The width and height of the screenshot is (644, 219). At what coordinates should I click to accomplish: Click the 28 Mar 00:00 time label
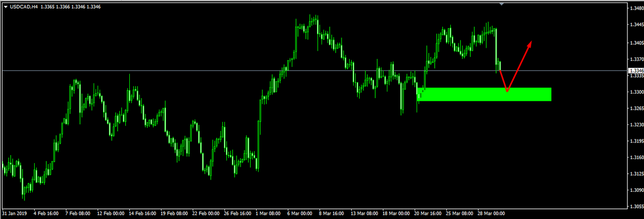(x=491, y=214)
